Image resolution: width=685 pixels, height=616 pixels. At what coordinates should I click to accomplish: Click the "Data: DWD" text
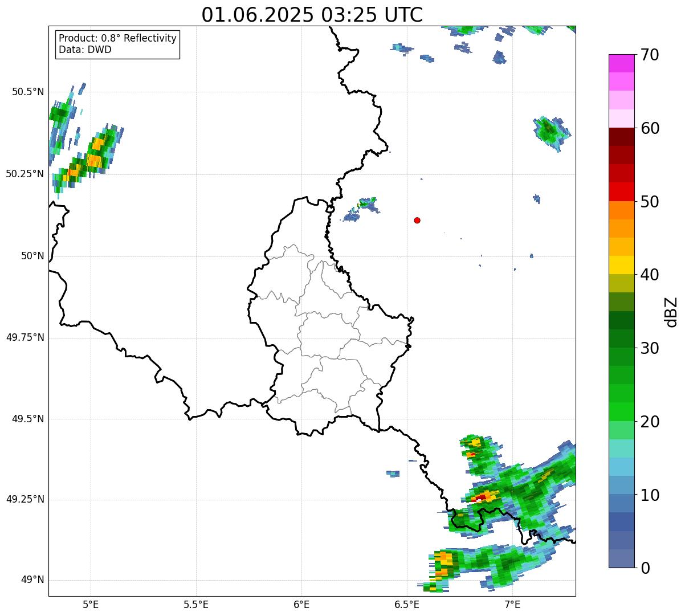pyautogui.click(x=85, y=50)
